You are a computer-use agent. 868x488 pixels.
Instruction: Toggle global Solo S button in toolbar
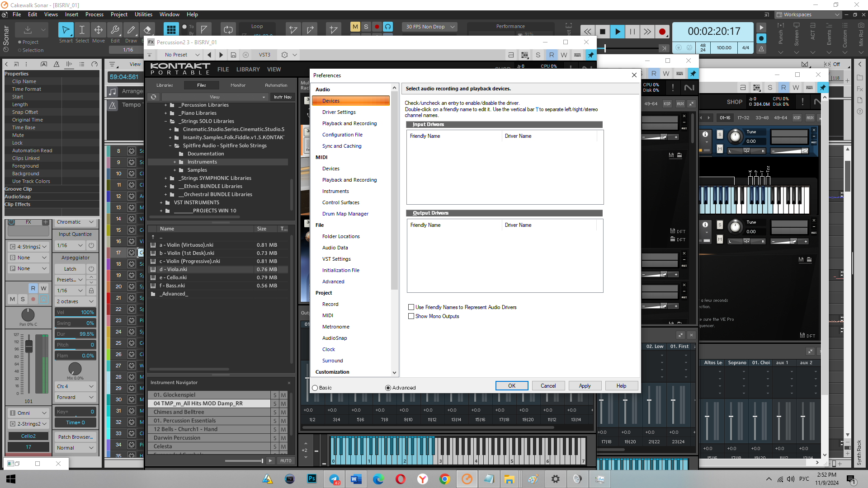point(366,27)
